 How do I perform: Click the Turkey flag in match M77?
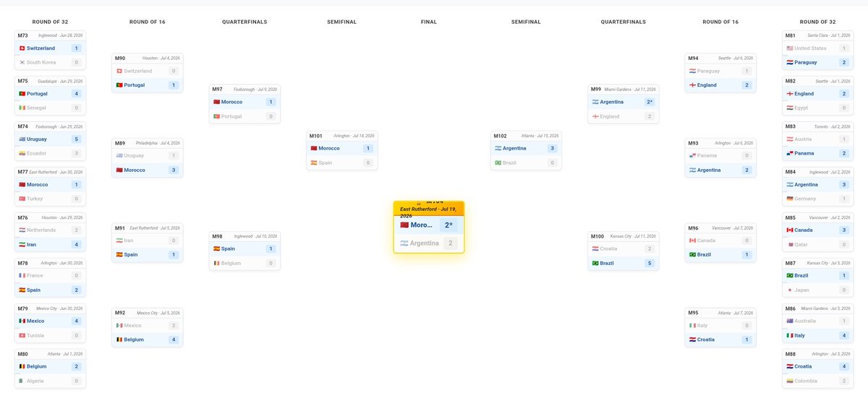(x=22, y=199)
